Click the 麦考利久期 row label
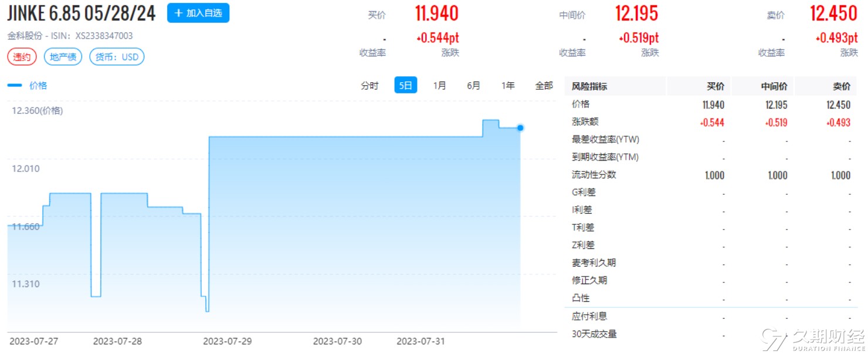 point(594,263)
